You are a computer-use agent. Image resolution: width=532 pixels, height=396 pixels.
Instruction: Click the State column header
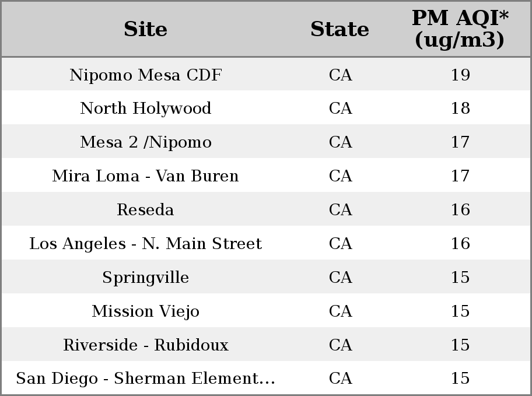(x=340, y=29)
